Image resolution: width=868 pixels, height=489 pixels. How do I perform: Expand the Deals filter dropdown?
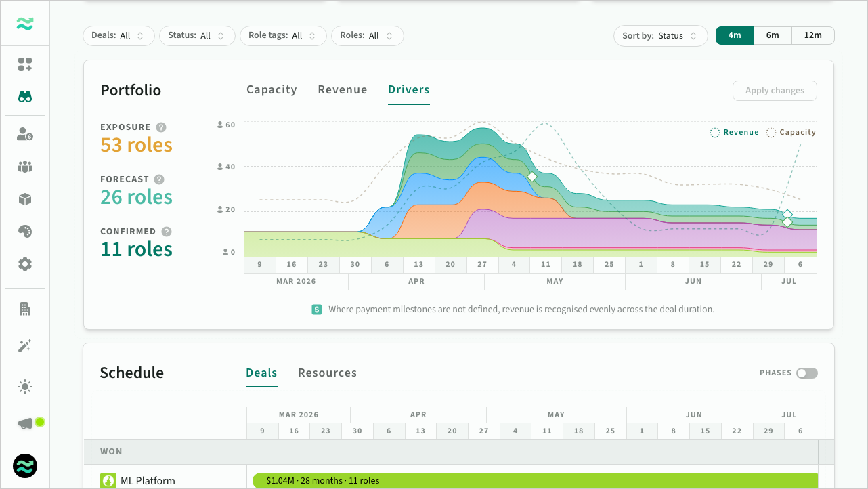(118, 36)
